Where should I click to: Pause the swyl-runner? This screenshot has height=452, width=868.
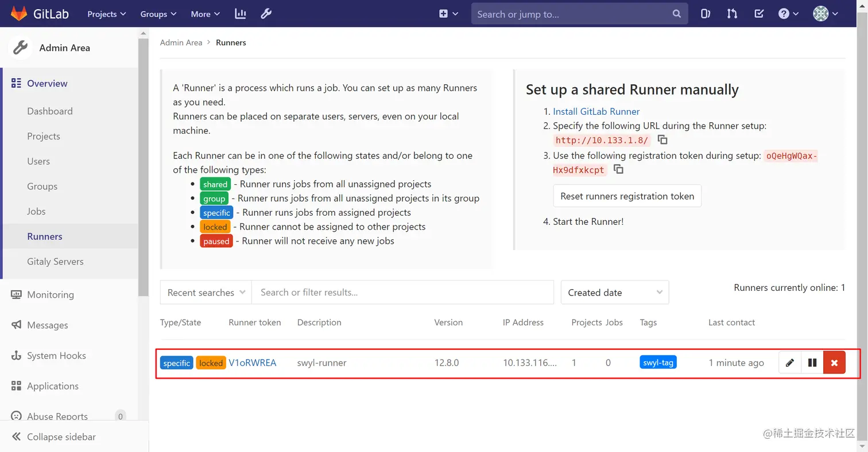(x=812, y=363)
